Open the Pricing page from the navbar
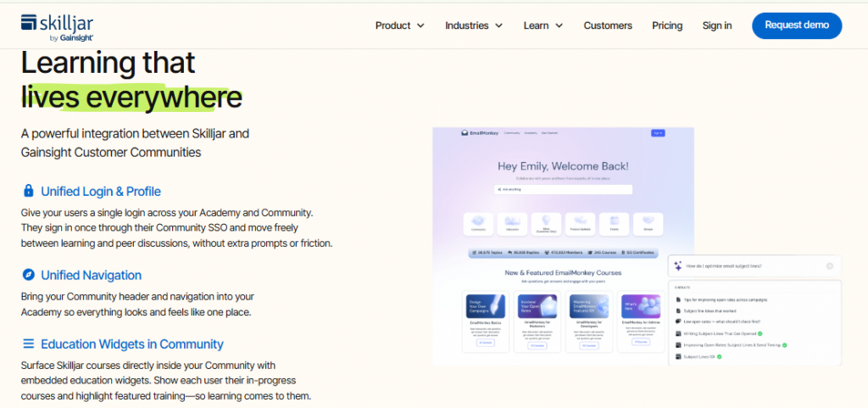 [x=667, y=25]
